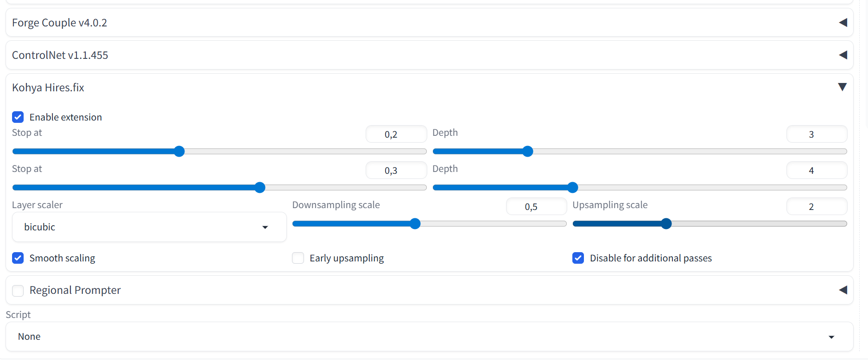The image size is (868, 362).
Task: Tick the Regional Prompter checkbox
Action: click(x=18, y=291)
